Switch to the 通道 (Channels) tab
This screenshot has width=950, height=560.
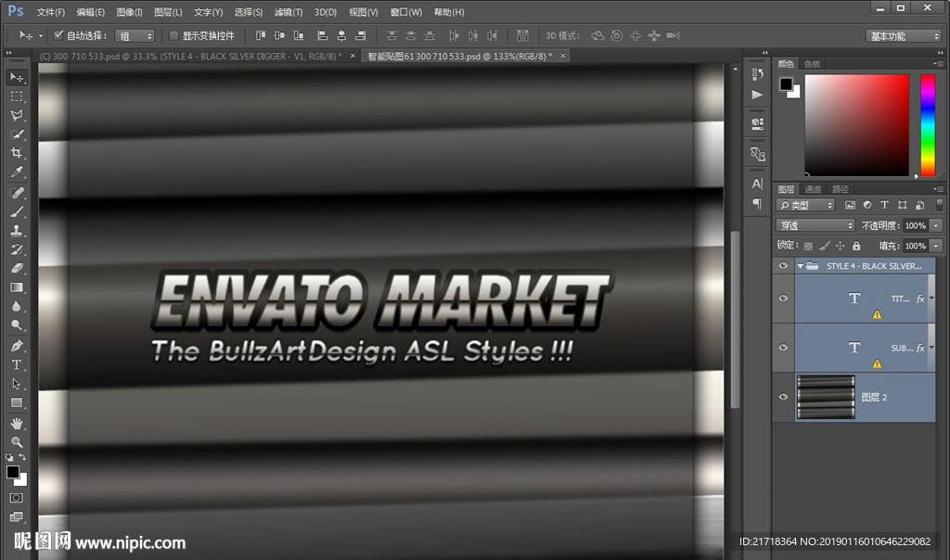pos(813,189)
